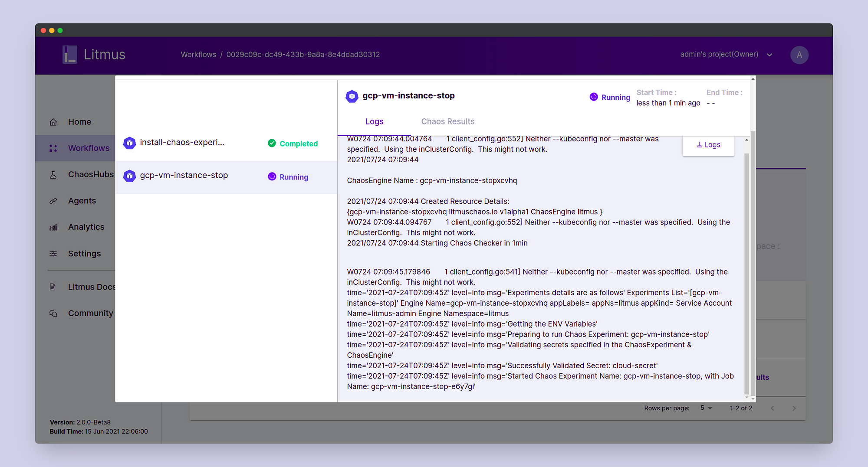Open Home from the sidebar
The width and height of the screenshot is (868, 467).
point(79,122)
